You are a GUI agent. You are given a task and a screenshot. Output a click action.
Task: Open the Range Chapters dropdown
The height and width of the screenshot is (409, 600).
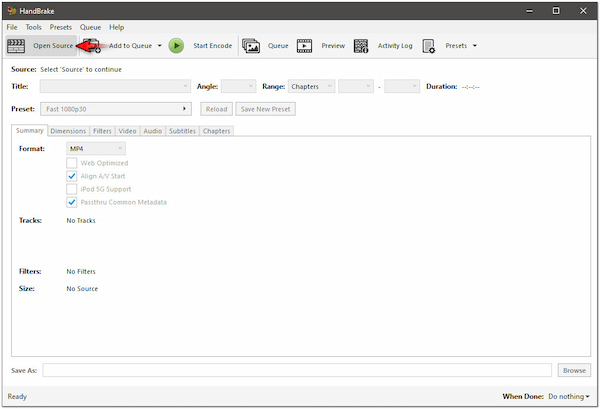[311, 87]
